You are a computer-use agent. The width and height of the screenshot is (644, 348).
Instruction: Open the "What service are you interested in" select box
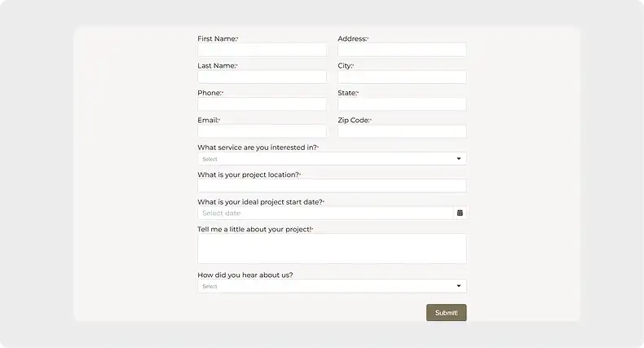pyautogui.click(x=332, y=159)
